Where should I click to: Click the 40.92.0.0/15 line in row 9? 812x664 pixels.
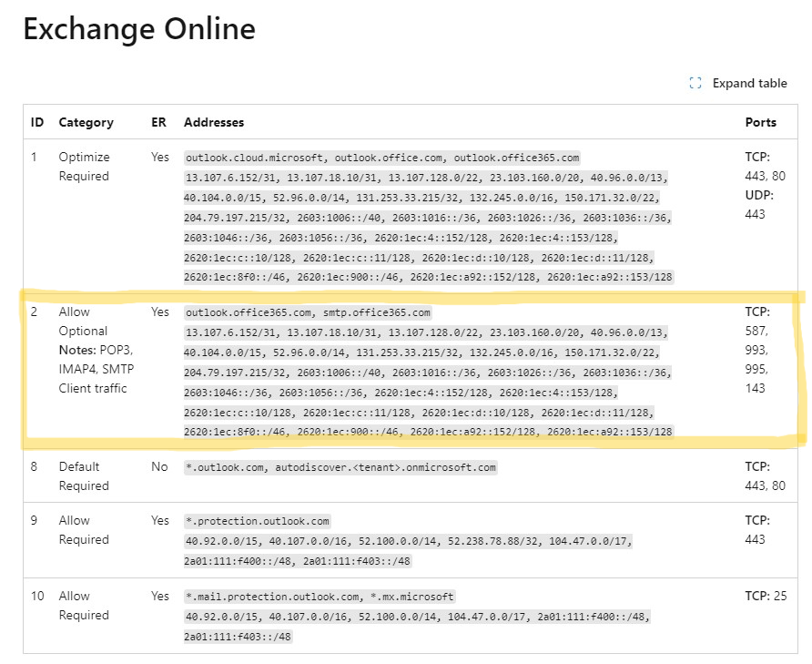tap(409, 542)
